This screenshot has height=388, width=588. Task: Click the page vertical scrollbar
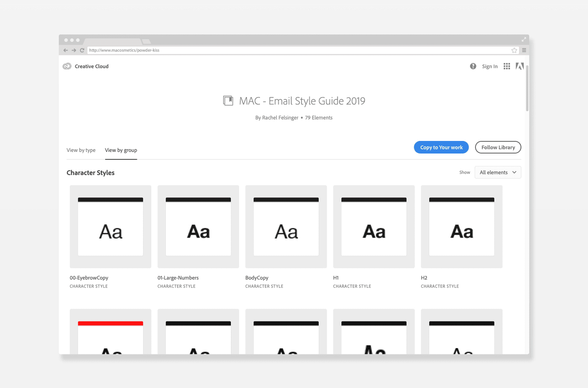527,88
